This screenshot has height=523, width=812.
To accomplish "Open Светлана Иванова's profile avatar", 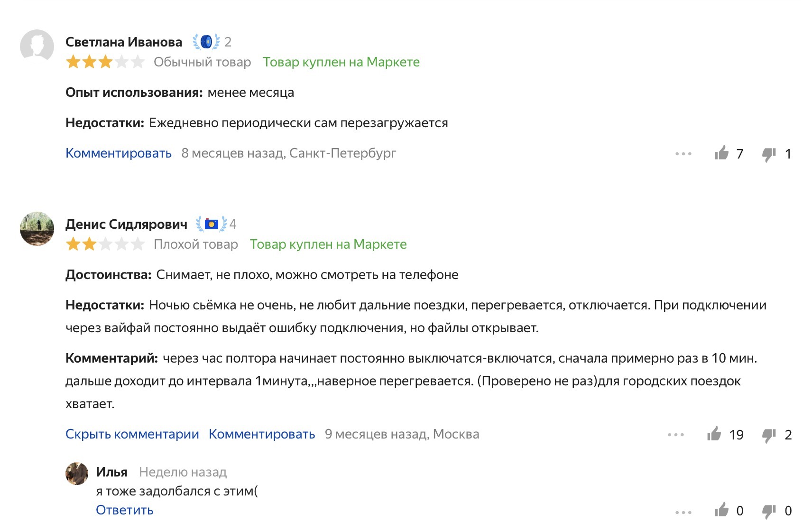I will coord(37,47).
